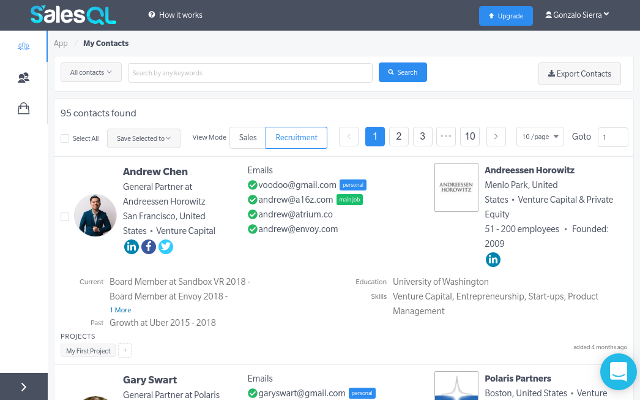Click verified check beside garyswart@gmail.com

point(252,393)
